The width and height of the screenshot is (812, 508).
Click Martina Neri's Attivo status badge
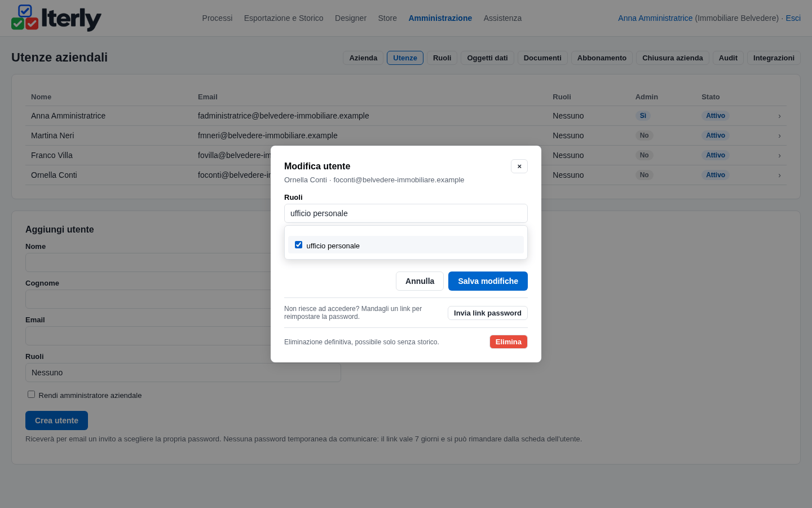click(x=716, y=135)
